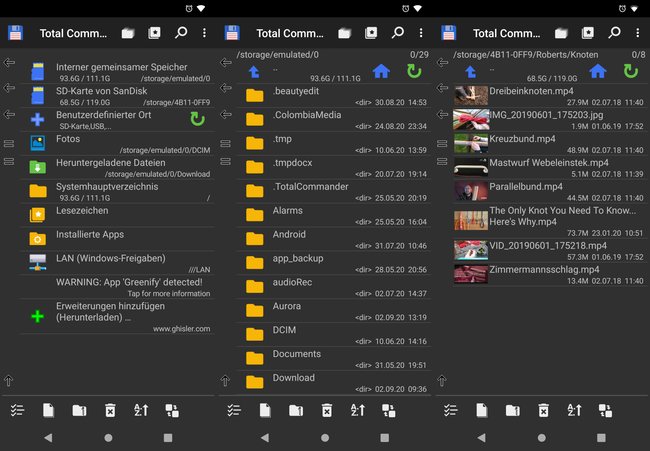
Task: Tap scroll-to-top arrow on left screen side strip
Action: 9,380
